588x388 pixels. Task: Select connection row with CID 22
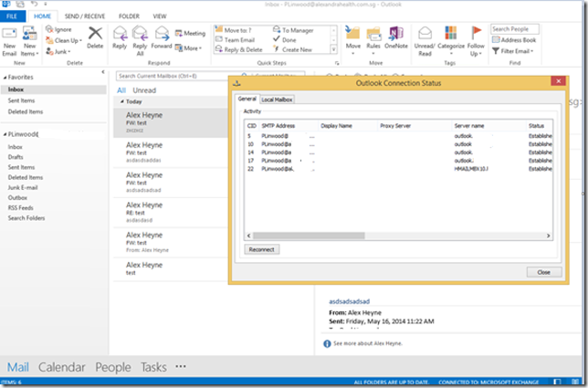click(399, 169)
